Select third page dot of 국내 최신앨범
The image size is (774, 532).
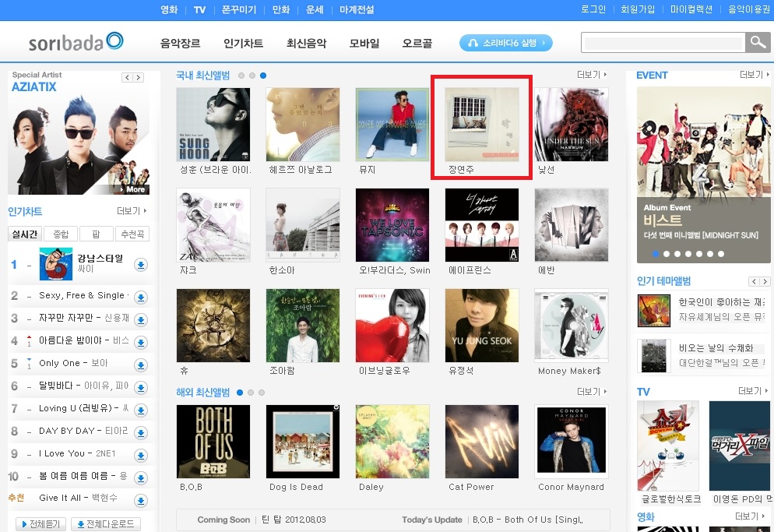[x=263, y=76]
